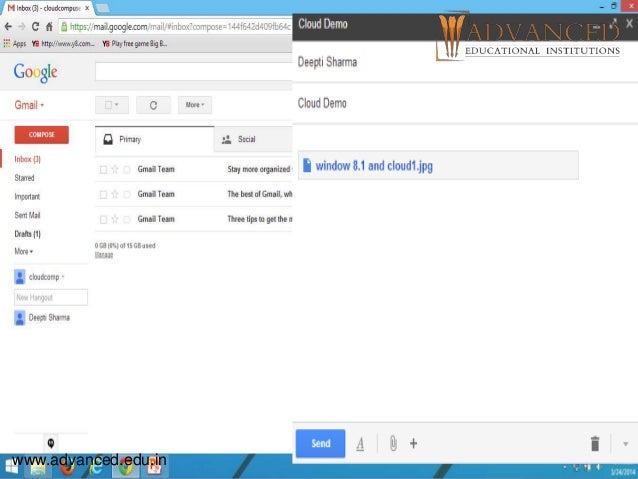Open Deepti Sharma hangout contact

(x=42, y=317)
